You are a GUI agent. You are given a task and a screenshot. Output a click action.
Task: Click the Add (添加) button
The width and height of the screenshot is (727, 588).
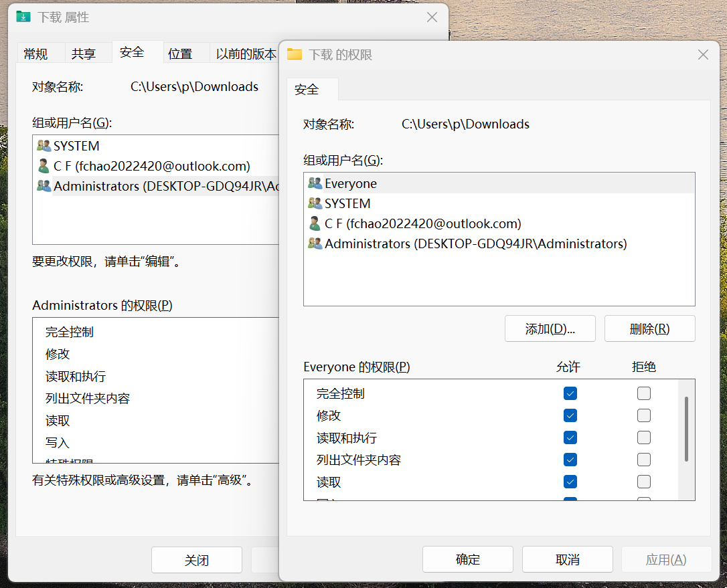click(550, 328)
